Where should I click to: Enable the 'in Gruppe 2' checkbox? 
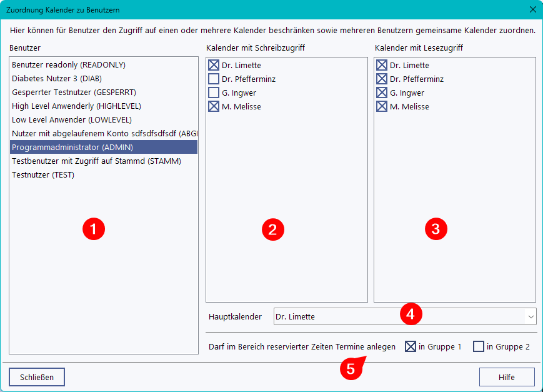point(479,346)
